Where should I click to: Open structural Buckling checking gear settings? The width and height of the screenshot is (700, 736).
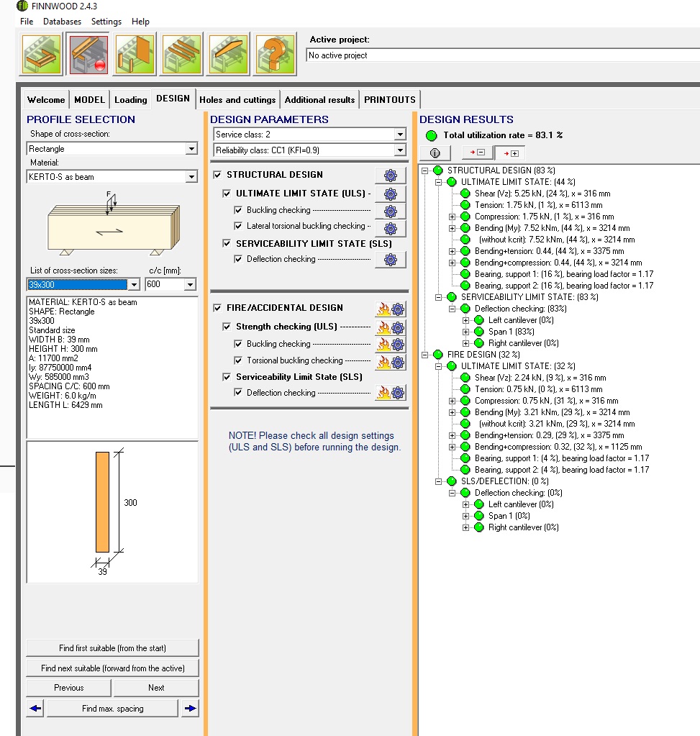[391, 212]
